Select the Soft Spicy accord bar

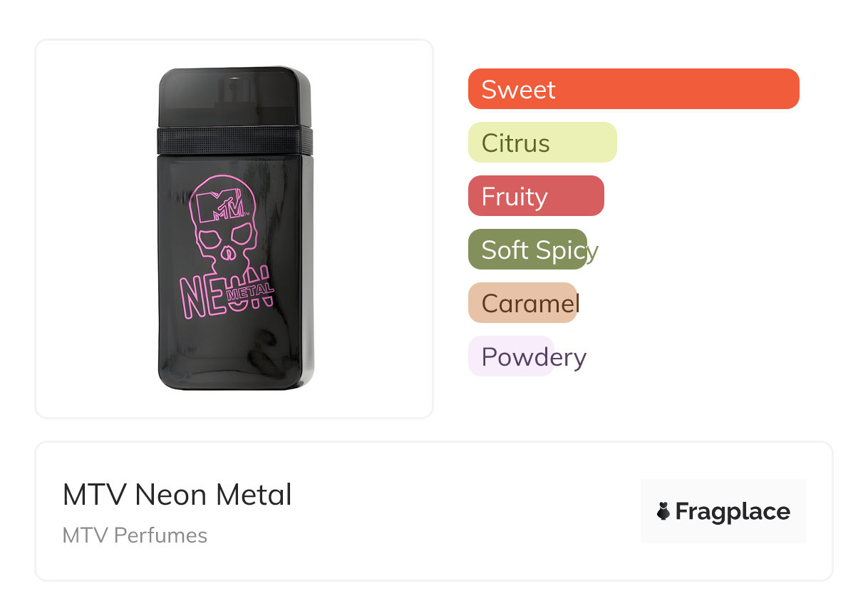click(x=527, y=250)
